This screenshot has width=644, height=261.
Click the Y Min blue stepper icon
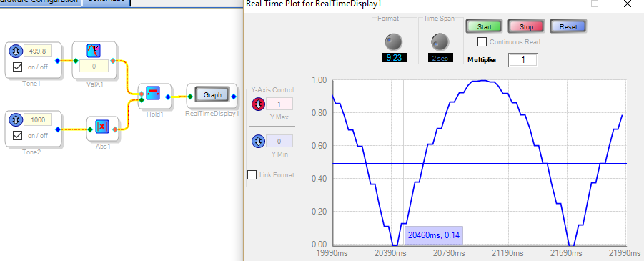click(x=258, y=141)
